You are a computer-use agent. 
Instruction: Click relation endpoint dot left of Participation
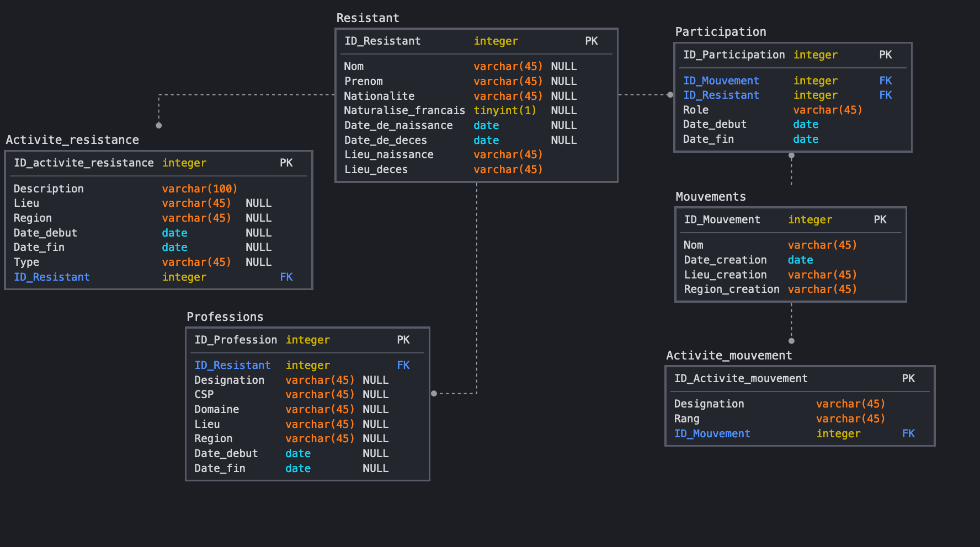(x=670, y=95)
